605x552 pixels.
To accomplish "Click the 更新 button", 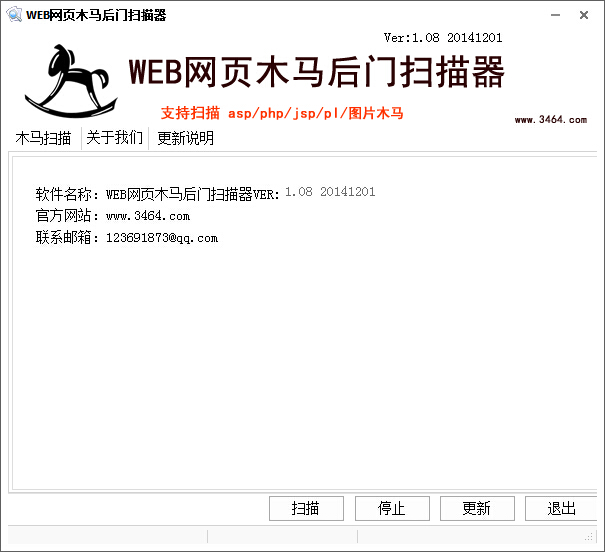I will click(477, 508).
